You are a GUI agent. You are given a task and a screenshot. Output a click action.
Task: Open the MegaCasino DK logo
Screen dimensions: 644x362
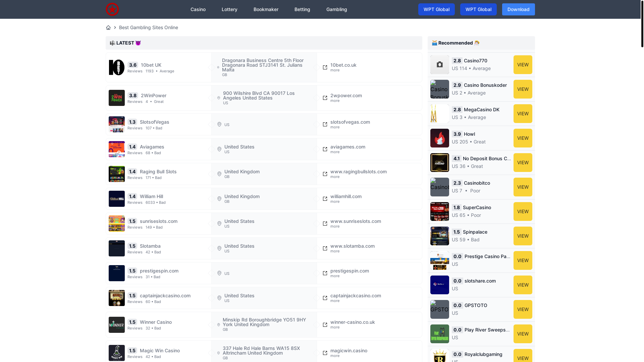440,114
